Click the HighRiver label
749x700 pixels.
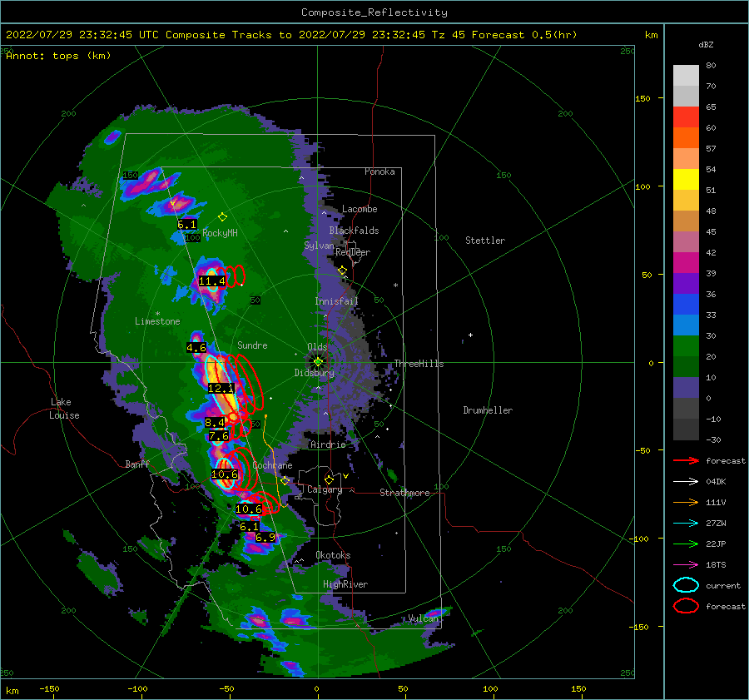click(345, 584)
